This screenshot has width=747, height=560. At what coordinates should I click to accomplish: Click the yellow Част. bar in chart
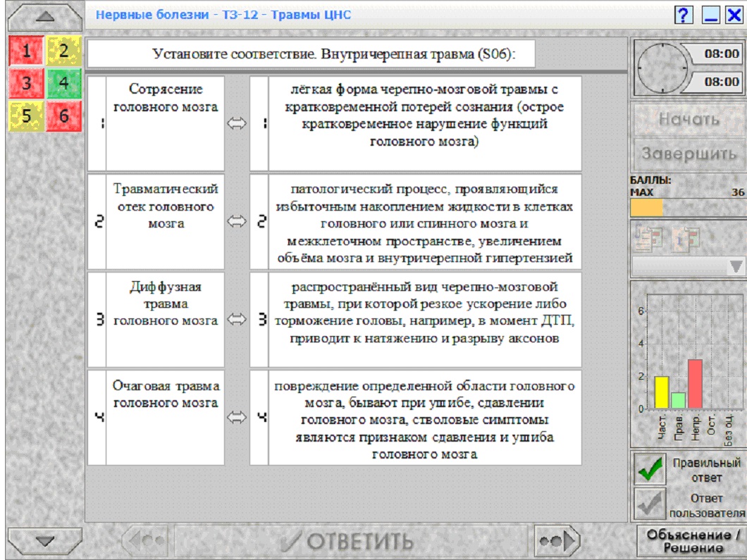coord(661,393)
